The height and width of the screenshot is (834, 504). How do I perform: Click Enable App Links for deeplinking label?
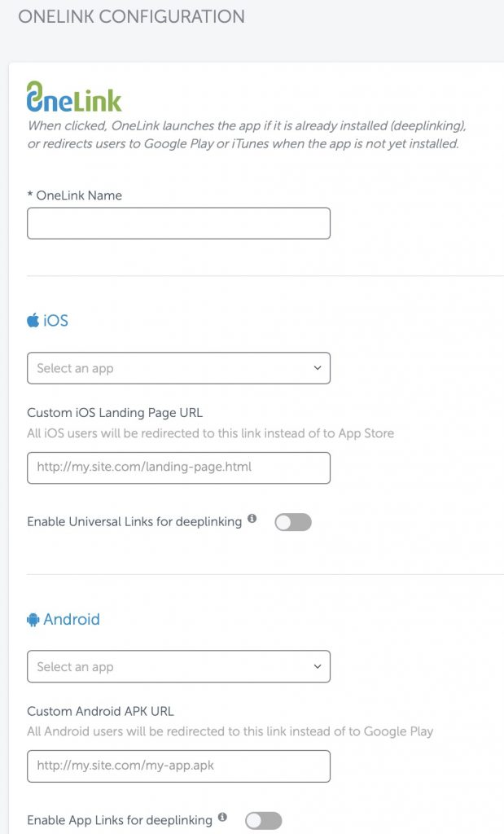click(120, 820)
